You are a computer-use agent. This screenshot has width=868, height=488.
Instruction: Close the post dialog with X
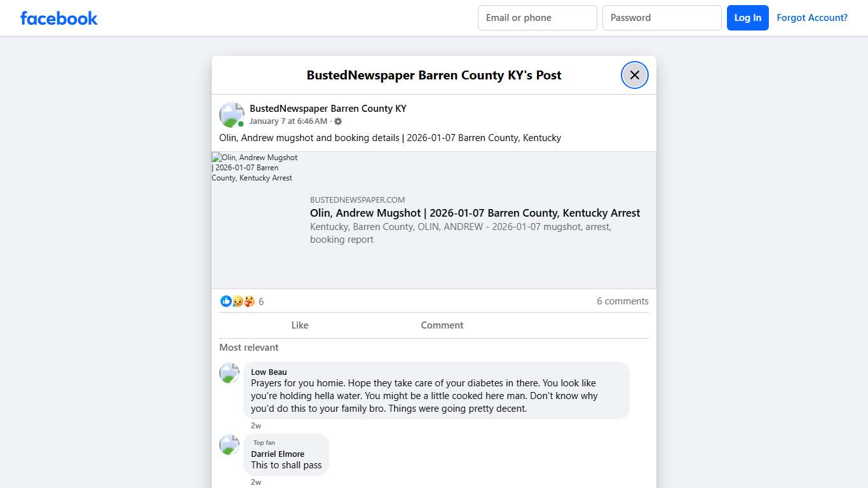tap(634, 75)
